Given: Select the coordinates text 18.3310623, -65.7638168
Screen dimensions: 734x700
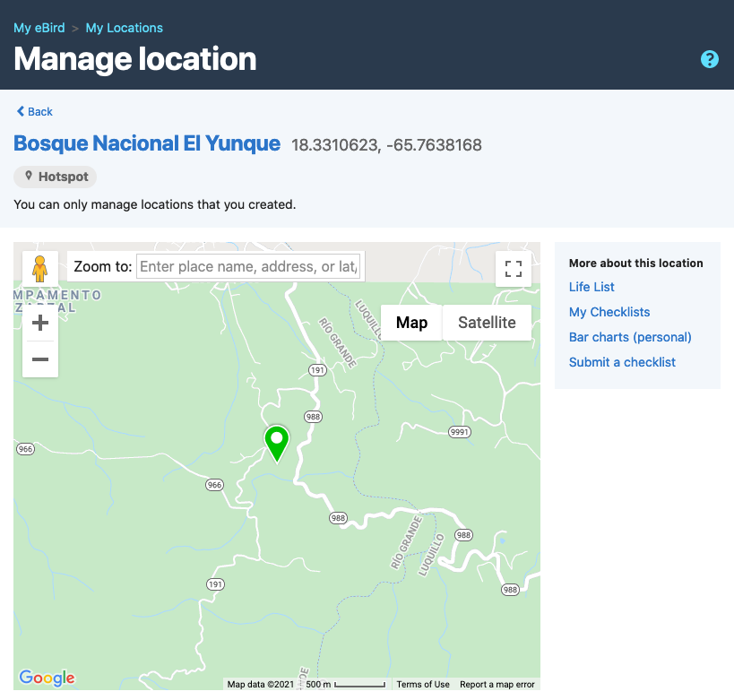Looking at the screenshot, I should point(386,145).
